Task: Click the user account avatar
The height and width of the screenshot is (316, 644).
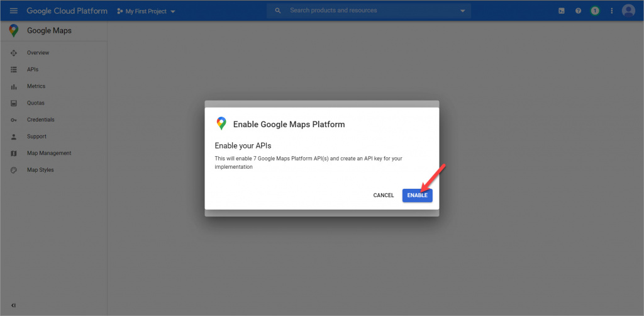Action: coord(628,11)
